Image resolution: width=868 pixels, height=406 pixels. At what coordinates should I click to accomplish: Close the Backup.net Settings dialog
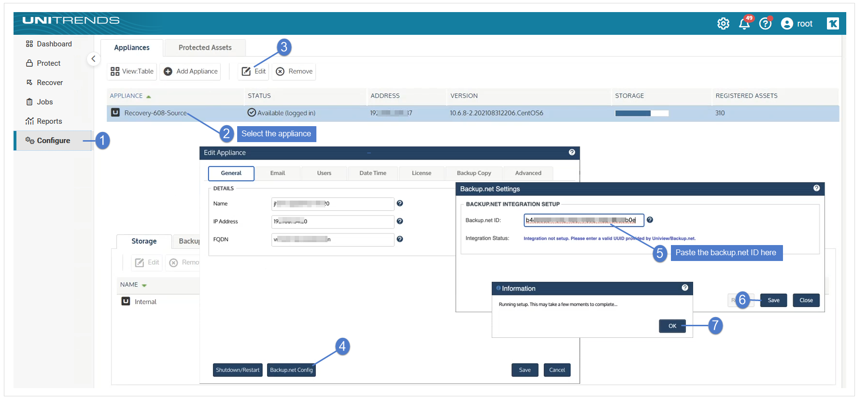pos(806,301)
